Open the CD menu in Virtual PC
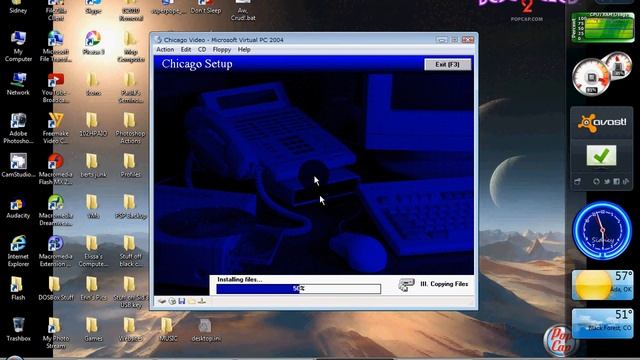Viewport: 640px width, 360px height. (202, 49)
